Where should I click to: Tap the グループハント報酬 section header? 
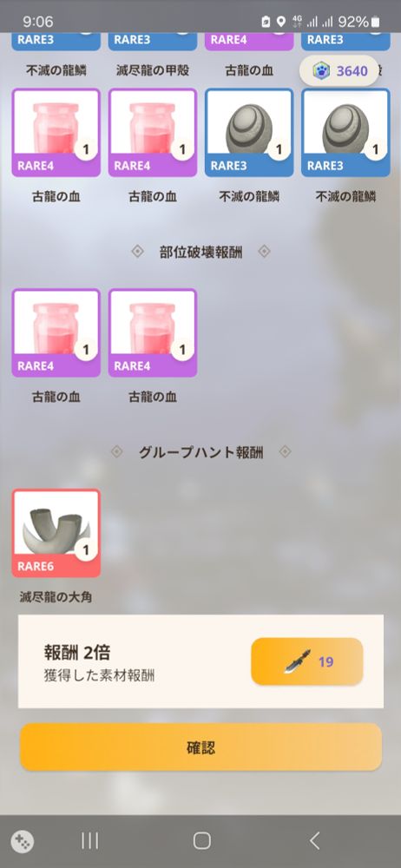200,452
